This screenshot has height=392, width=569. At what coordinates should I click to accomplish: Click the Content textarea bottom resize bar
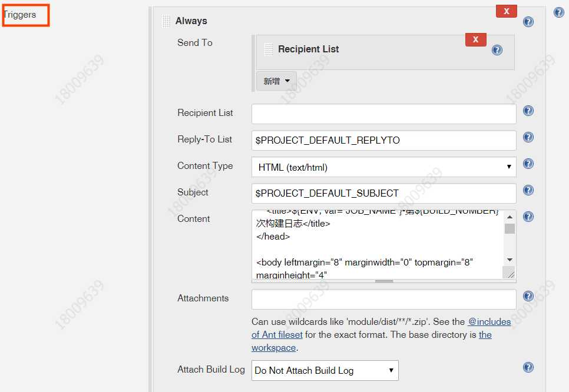(383, 281)
